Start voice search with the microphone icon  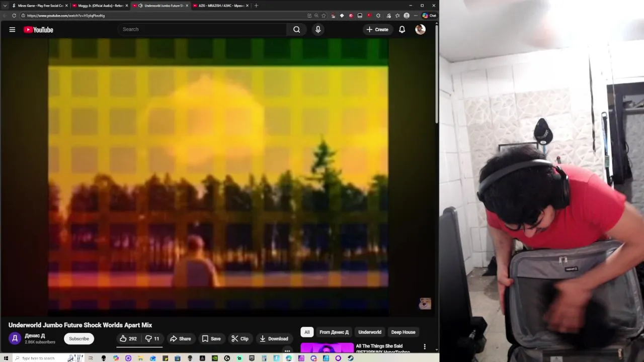click(x=318, y=30)
